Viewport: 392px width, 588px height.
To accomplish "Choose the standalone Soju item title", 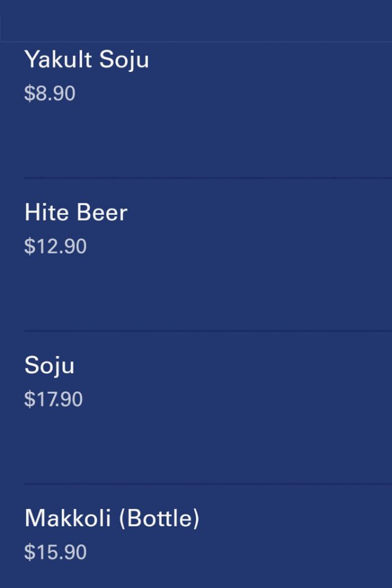I will coord(49,365).
